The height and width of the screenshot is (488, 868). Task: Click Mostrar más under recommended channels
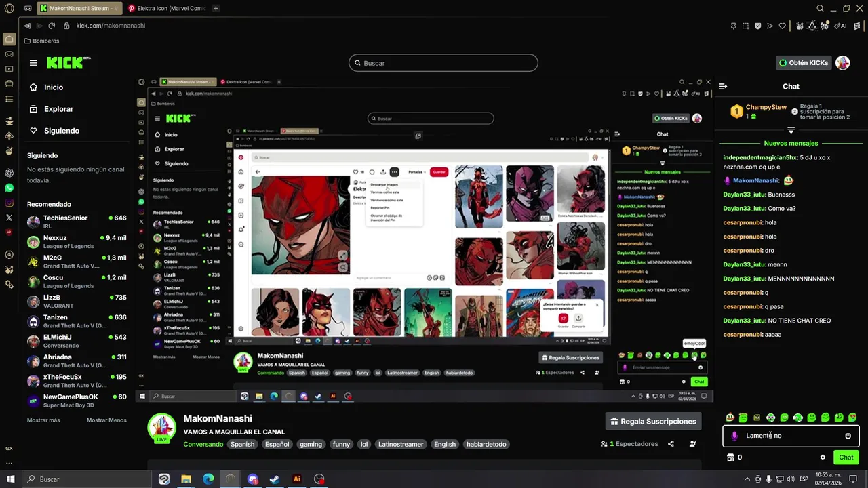(x=43, y=420)
